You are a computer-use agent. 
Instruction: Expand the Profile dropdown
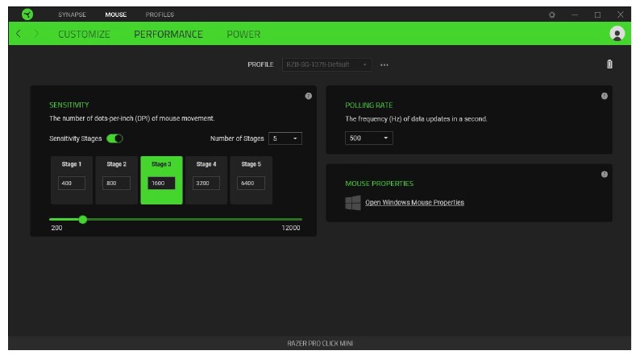327,65
